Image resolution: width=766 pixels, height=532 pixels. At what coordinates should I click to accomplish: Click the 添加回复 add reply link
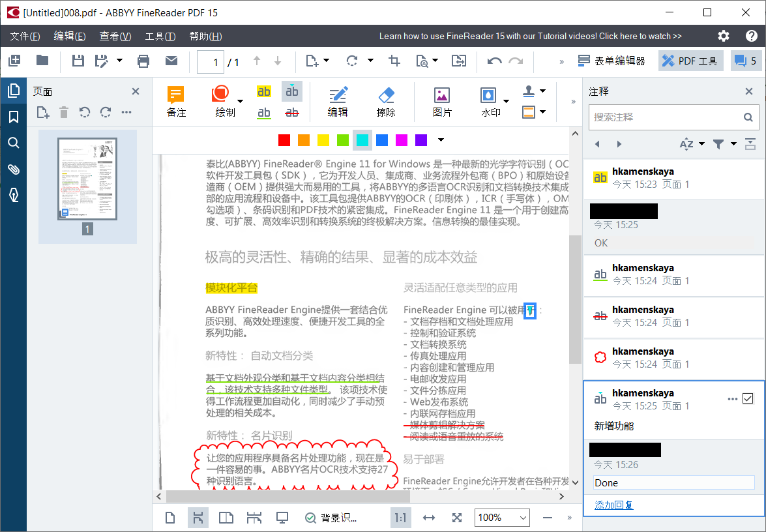click(x=613, y=505)
